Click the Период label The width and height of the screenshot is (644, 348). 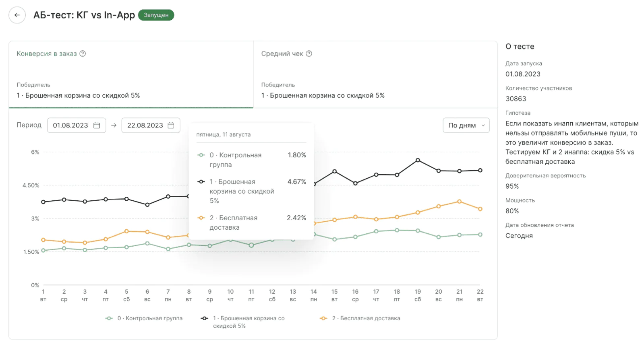tap(29, 125)
